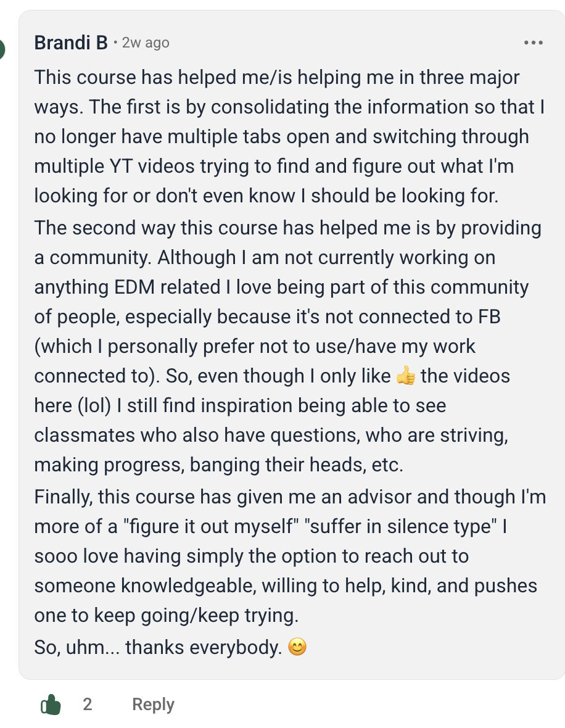Open the comment's three-dot options menu
This screenshot has height=728, width=565.
tap(533, 43)
